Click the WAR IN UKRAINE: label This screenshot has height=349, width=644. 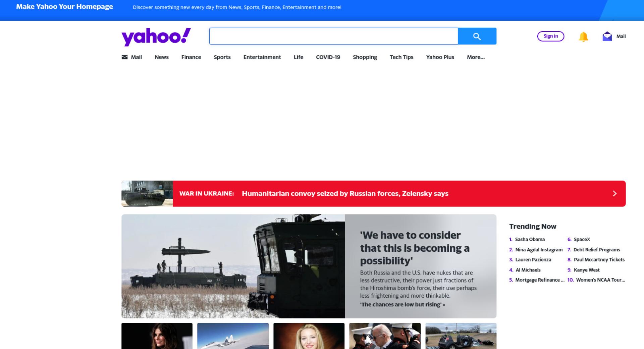(x=207, y=194)
